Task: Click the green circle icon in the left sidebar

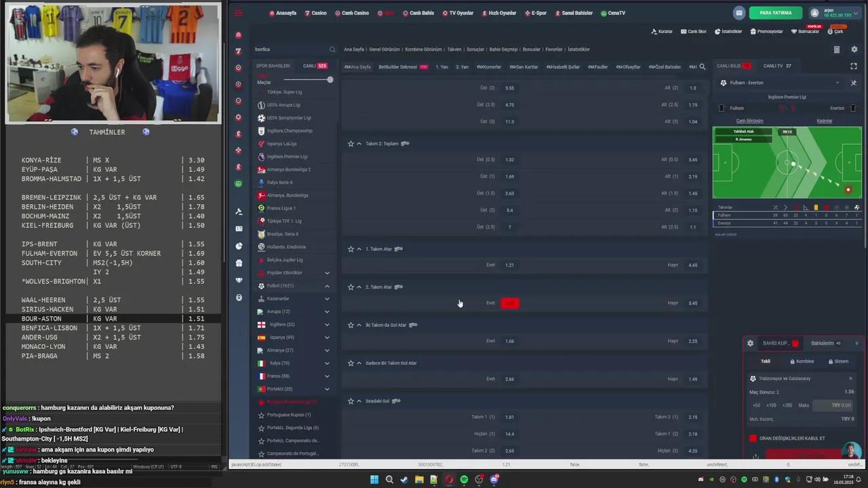Action: click(x=238, y=184)
